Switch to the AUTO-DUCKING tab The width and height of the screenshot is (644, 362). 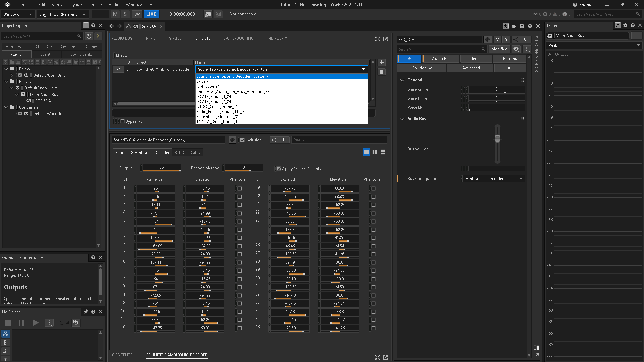[239, 38]
